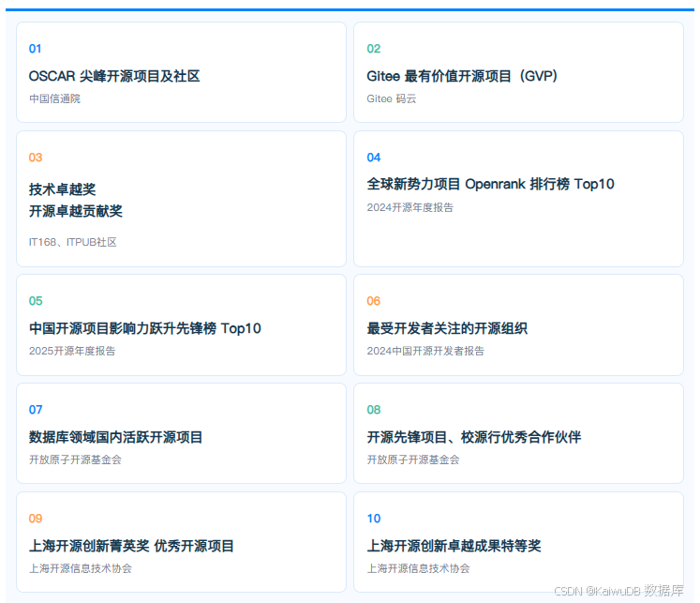
Task: Open 全球新势力项目 Openrank 排行榜 Top10 heading
Action: coord(491,184)
